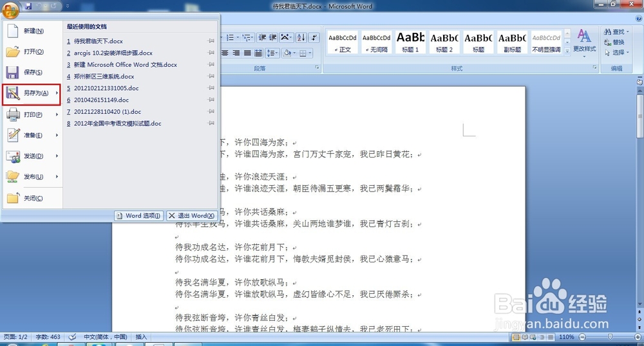Click the Asian layout (中文版式) icon

285,38
